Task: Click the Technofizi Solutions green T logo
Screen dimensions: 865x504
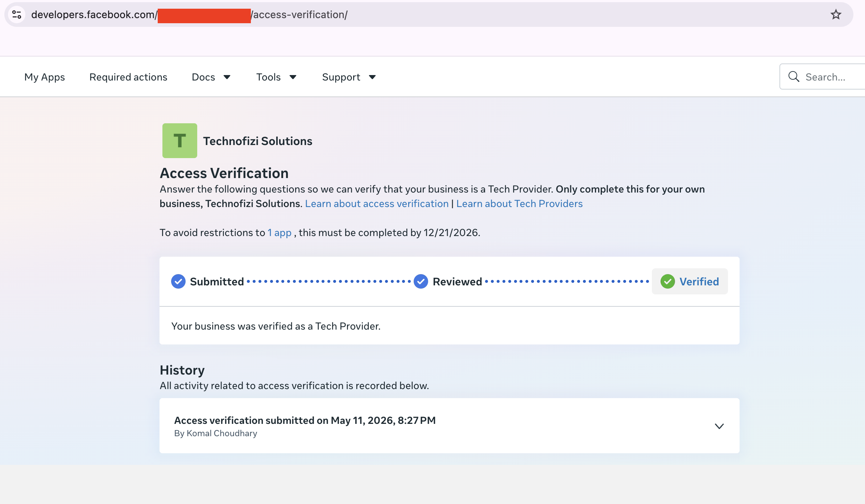Action: point(180,141)
